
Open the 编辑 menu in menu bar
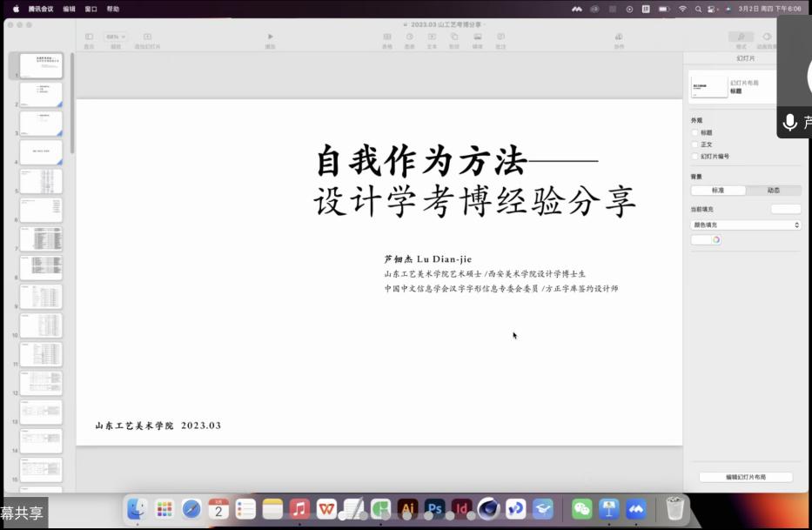[x=69, y=9]
